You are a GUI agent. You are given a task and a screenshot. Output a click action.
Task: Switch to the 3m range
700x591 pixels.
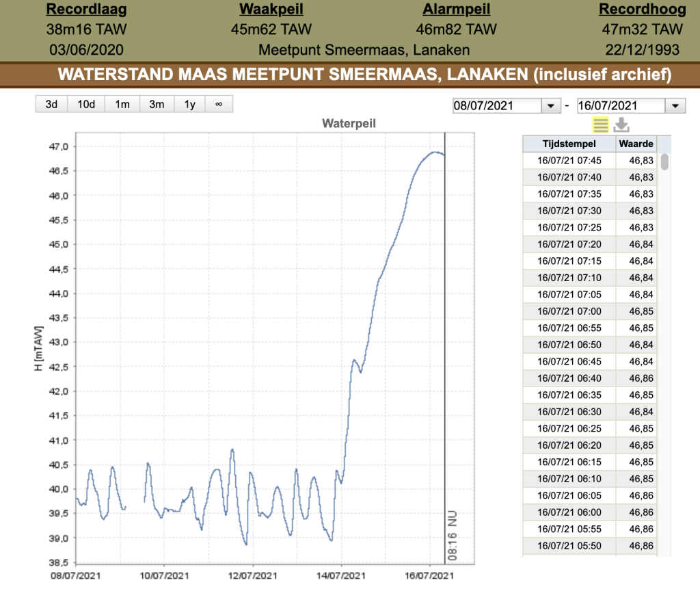[x=157, y=104]
